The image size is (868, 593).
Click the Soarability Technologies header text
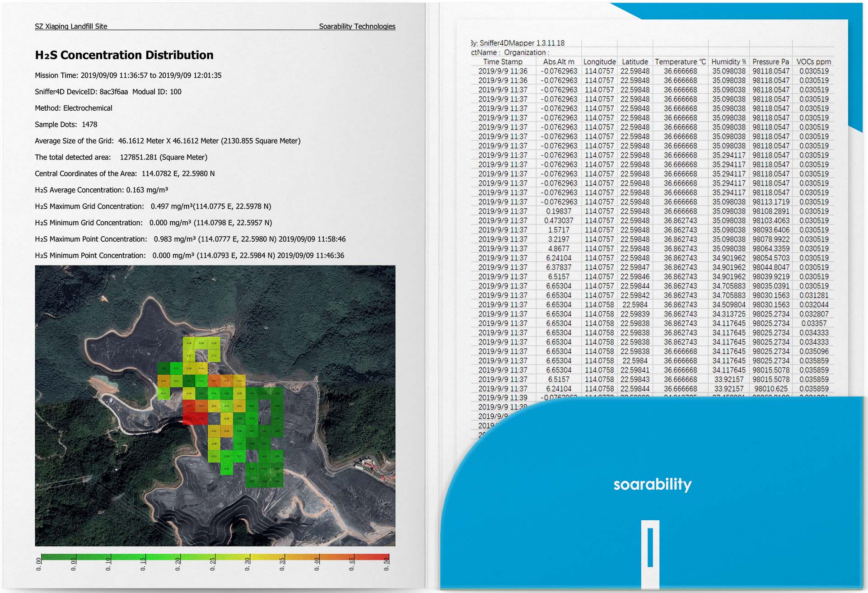tap(357, 26)
